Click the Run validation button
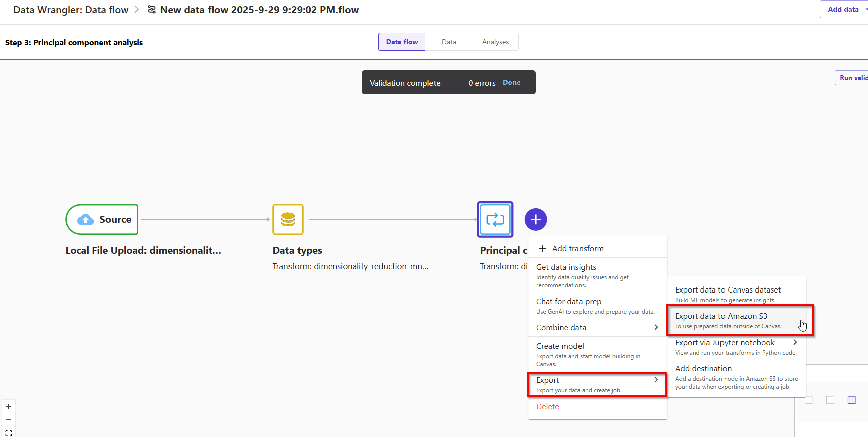The image size is (868, 437). [x=852, y=78]
